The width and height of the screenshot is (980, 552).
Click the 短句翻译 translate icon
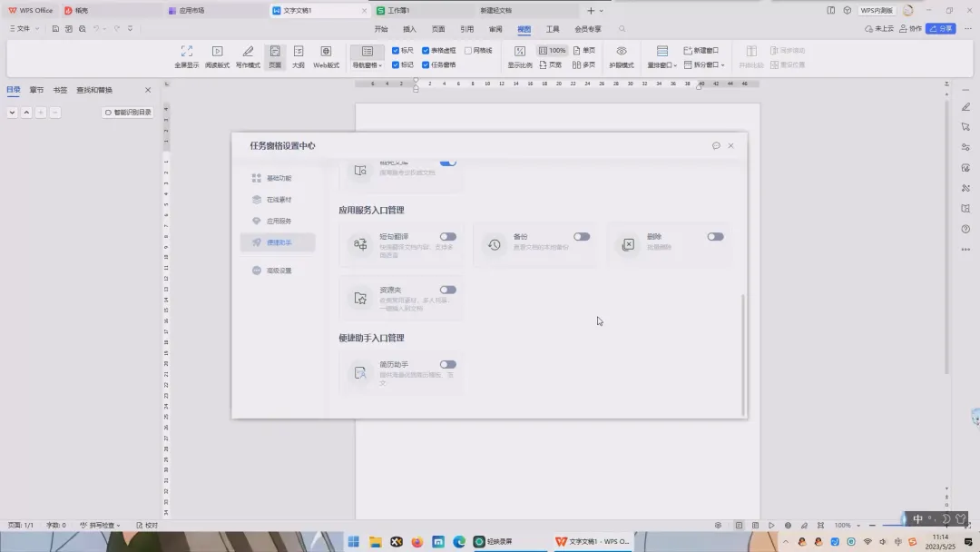click(360, 244)
